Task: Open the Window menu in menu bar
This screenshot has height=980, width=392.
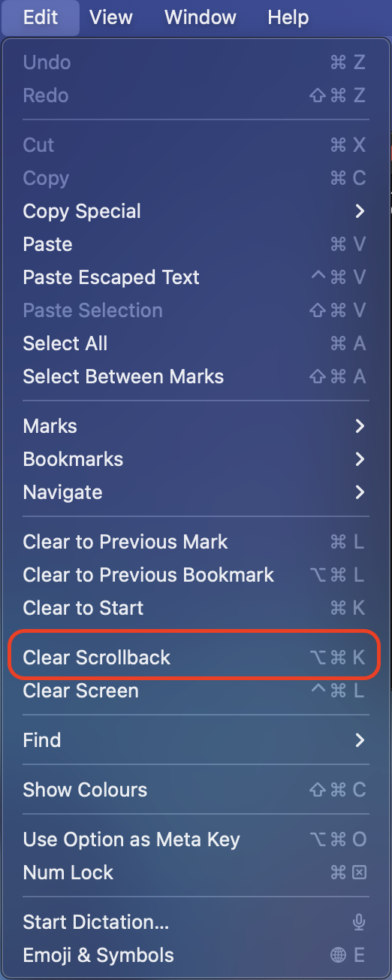Action: [199, 17]
